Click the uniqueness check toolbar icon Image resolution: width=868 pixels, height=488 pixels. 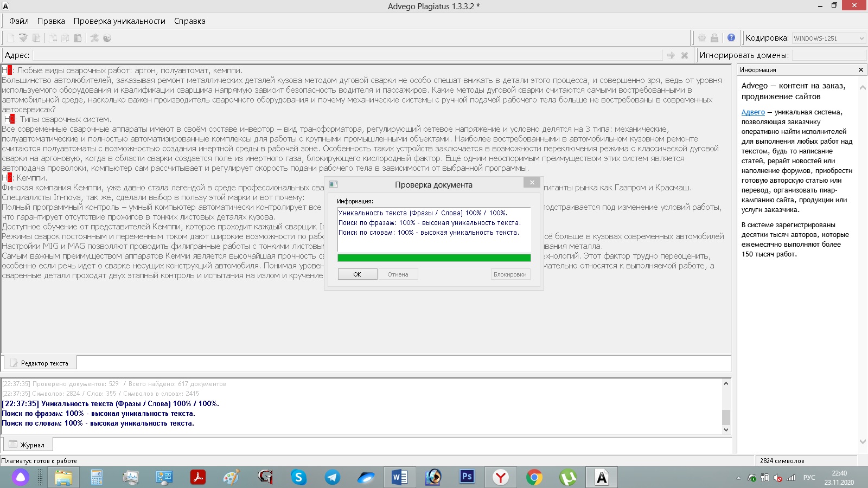94,38
